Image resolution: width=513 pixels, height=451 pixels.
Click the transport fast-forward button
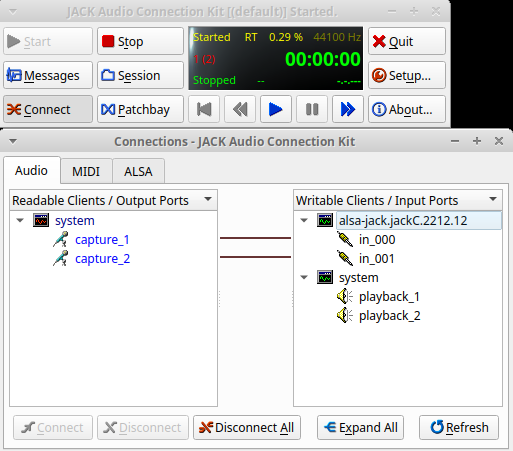(x=348, y=109)
